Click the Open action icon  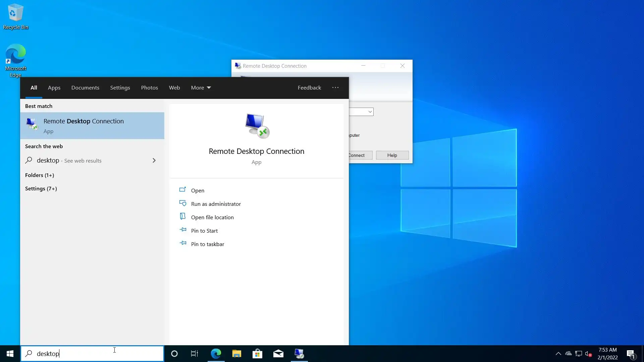coord(182,190)
